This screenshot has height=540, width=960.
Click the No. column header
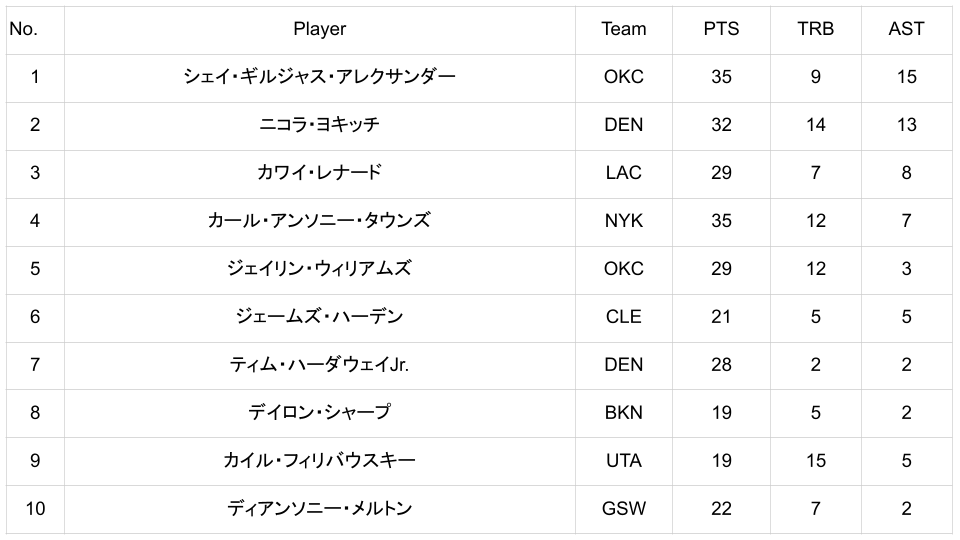pyautogui.click(x=23, y=29)
